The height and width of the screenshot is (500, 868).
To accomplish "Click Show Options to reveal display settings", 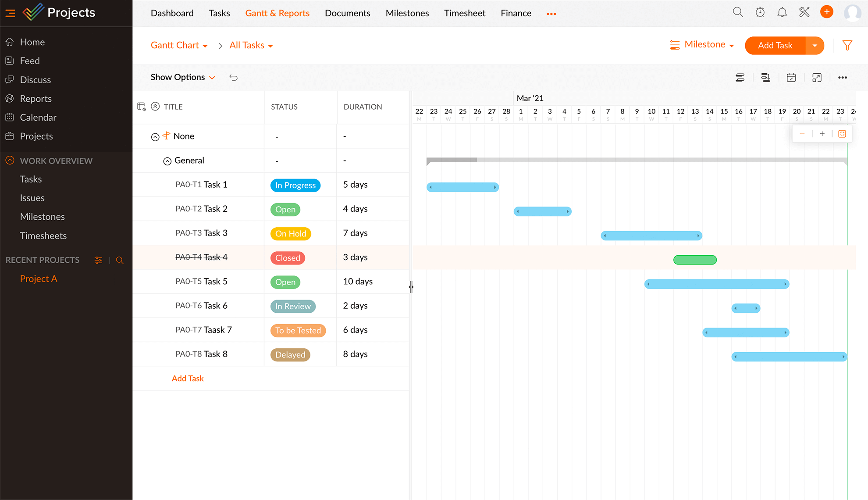I will click(182, 76).
